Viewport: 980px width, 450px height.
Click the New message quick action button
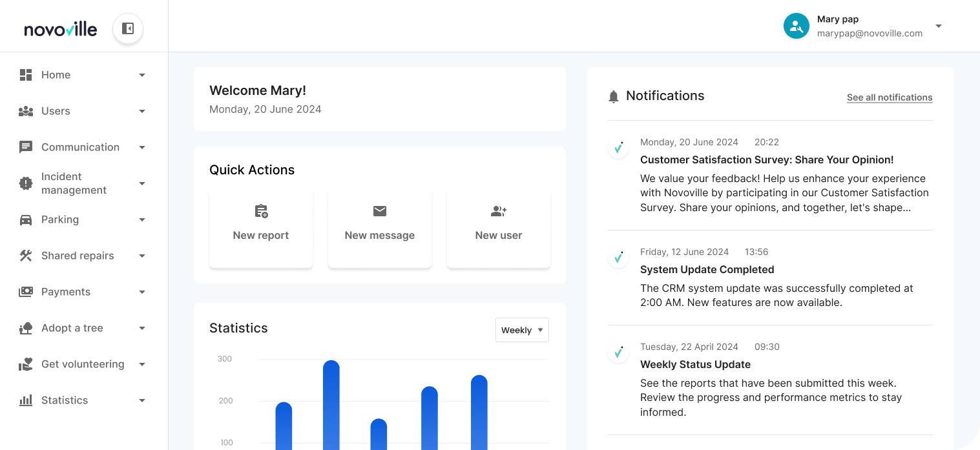tap(380, 229)
